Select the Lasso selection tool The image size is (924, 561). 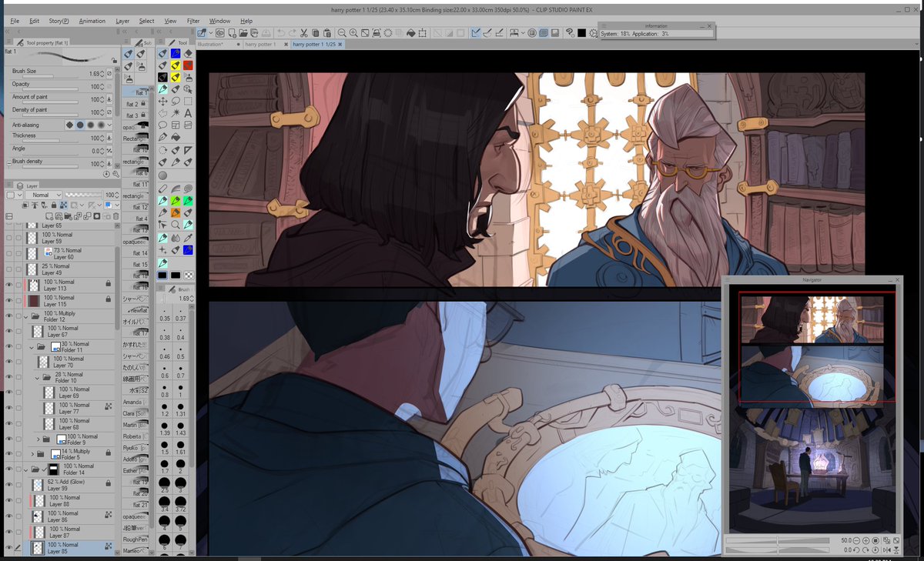pyautogui.click(x=176, y=100)
